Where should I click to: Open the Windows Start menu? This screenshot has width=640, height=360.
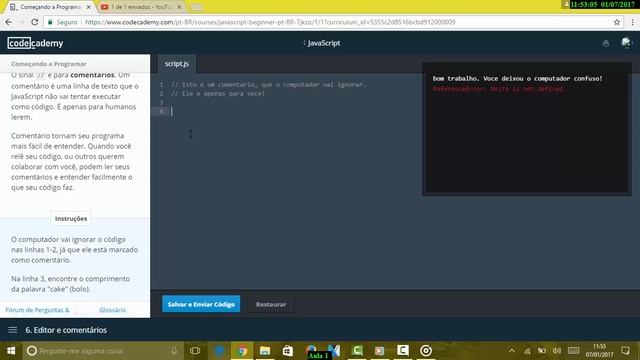pyautogui.click(x=11, y=351)
